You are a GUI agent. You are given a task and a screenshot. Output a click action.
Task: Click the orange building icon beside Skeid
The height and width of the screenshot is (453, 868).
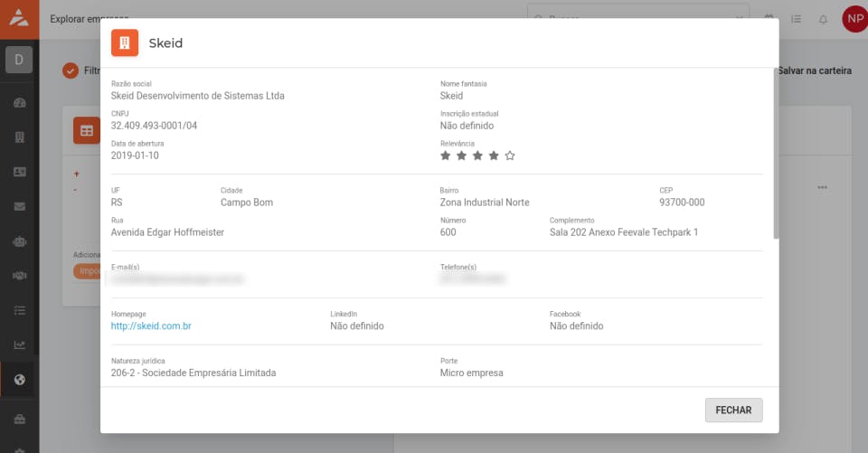pos(125,42)
